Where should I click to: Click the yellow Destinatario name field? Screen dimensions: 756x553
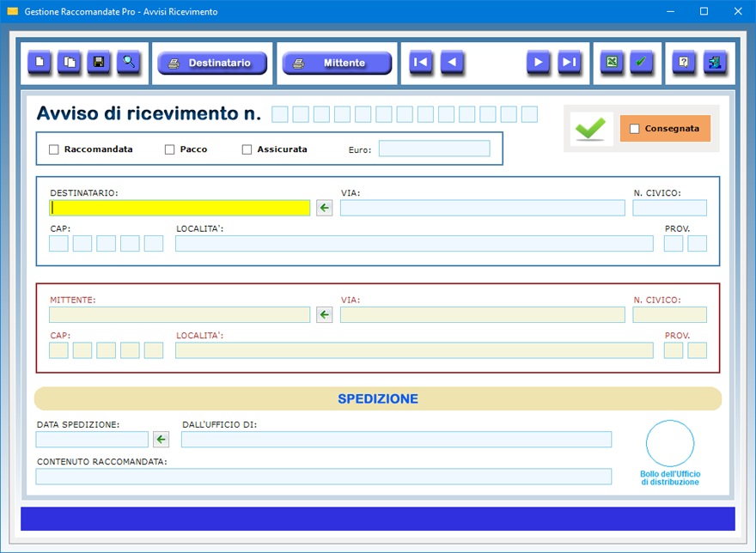(x=180, y=208)
